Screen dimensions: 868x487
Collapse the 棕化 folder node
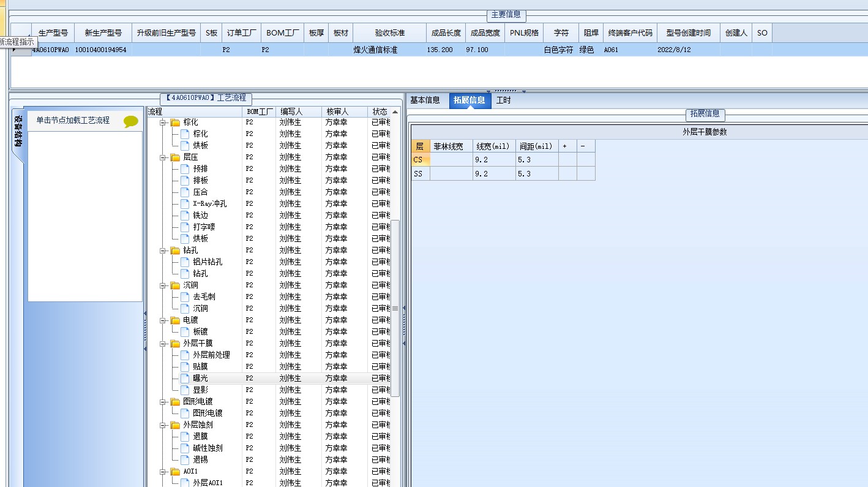coord(163,123)
